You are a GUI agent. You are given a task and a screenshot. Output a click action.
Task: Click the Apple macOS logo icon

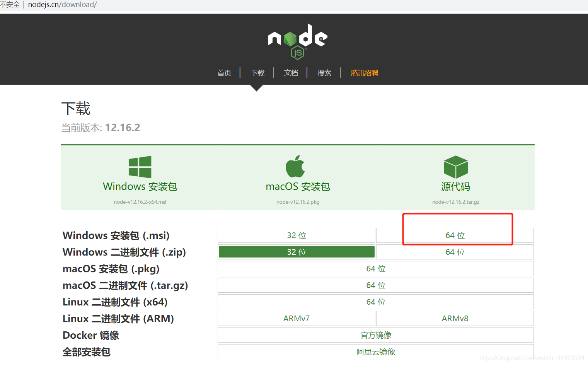click(x=295, y=167)
